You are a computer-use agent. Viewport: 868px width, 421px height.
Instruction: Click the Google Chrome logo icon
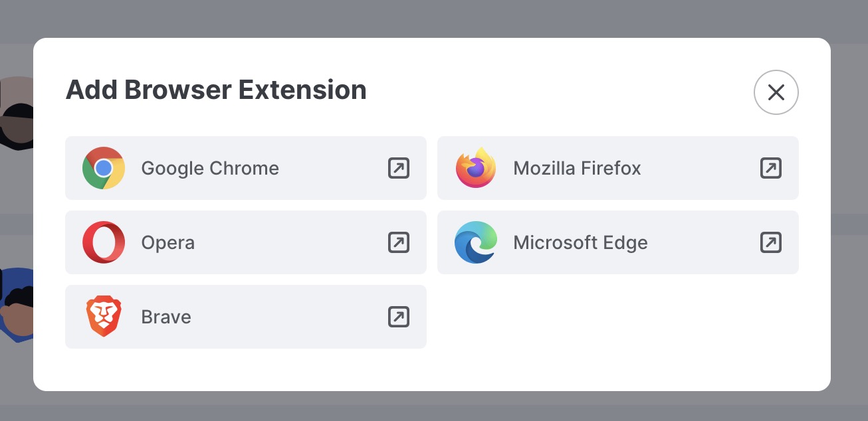[104, 168]
